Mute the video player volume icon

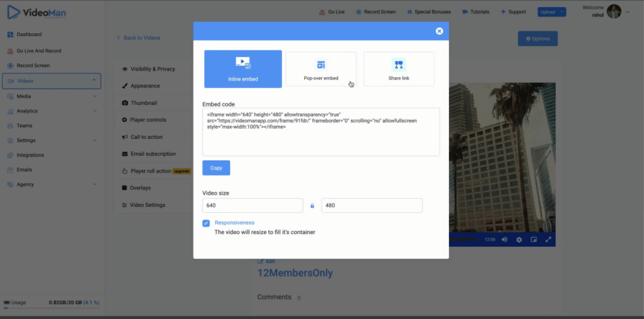point(504,240)
